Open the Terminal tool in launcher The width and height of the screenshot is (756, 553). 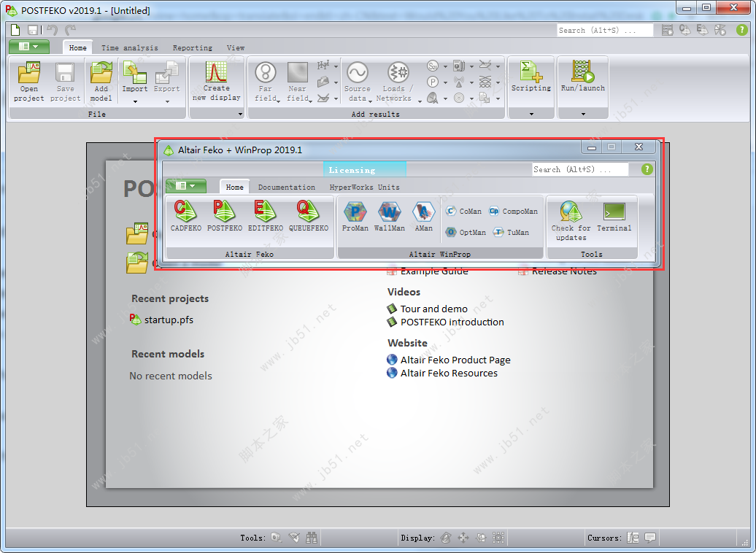click(x=614, y=217)
